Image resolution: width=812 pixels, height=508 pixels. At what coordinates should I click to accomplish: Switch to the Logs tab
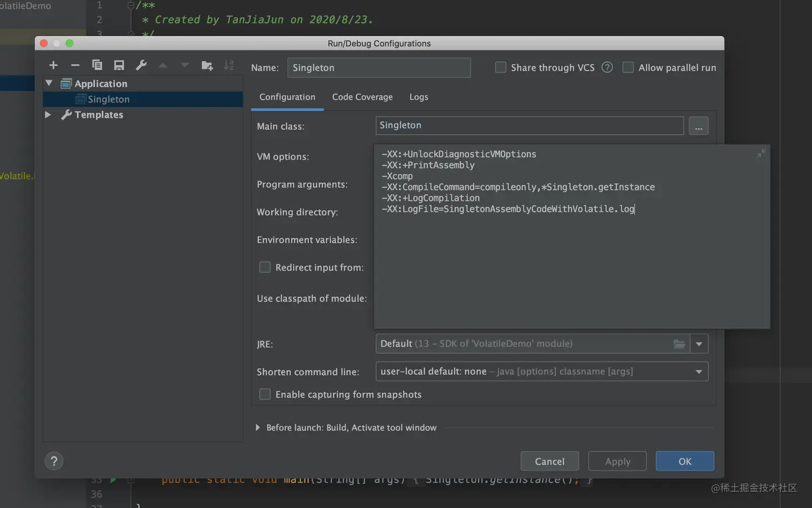(419, 97)
